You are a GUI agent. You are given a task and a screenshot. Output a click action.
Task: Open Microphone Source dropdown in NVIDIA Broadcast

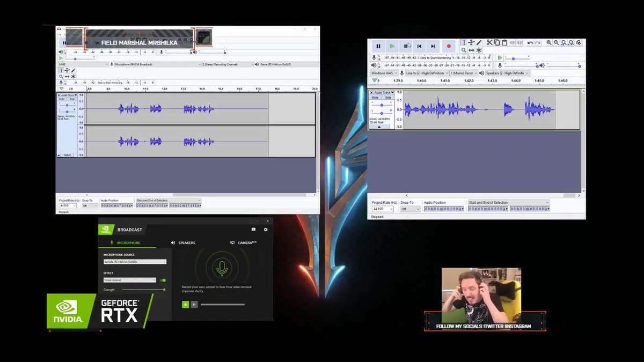click(x=135, y=262)
